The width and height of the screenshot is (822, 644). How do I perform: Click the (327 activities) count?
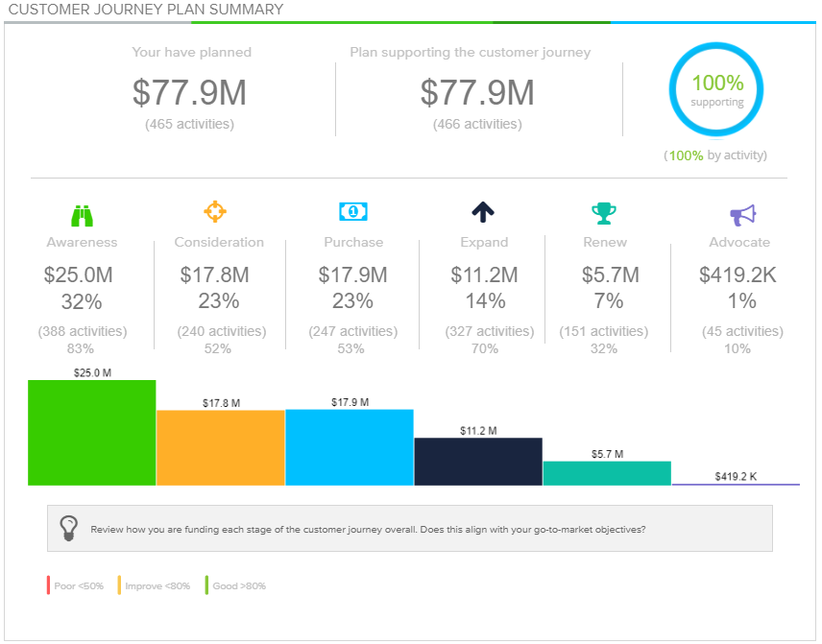(x=490, y=331)
